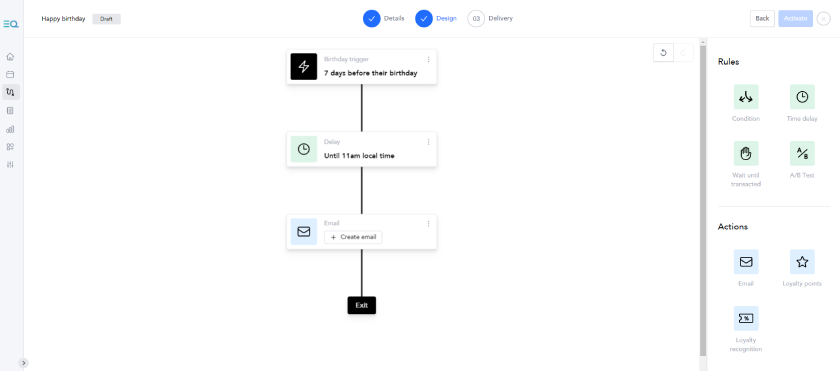Open the sliders settings icon in sidebar

point(10,164)
